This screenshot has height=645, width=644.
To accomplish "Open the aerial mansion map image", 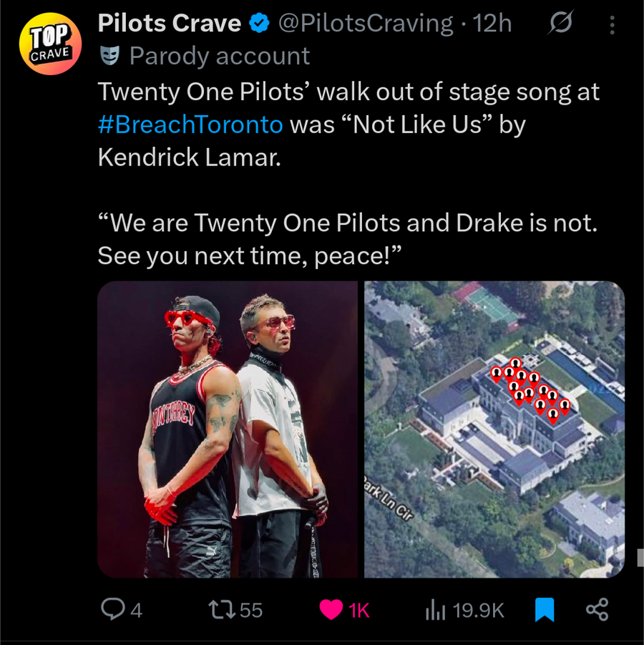I will point(494,429).
